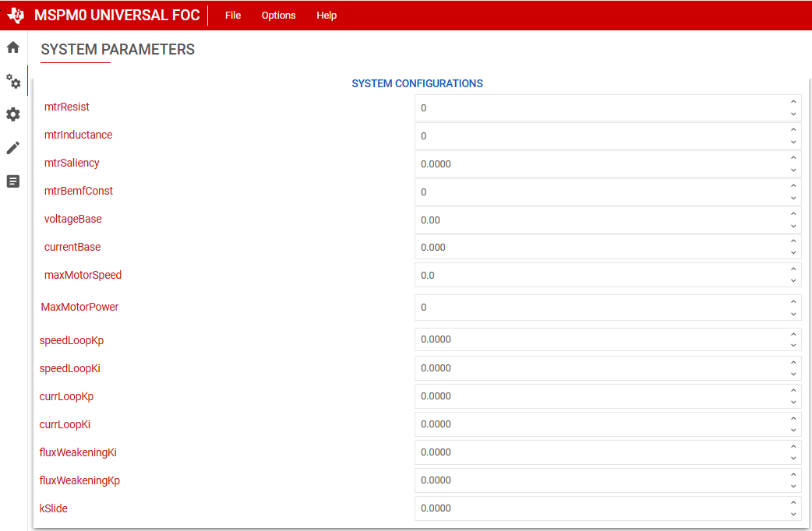
Task: Open the document list icon in sidebar
Action: pos(13,181)
